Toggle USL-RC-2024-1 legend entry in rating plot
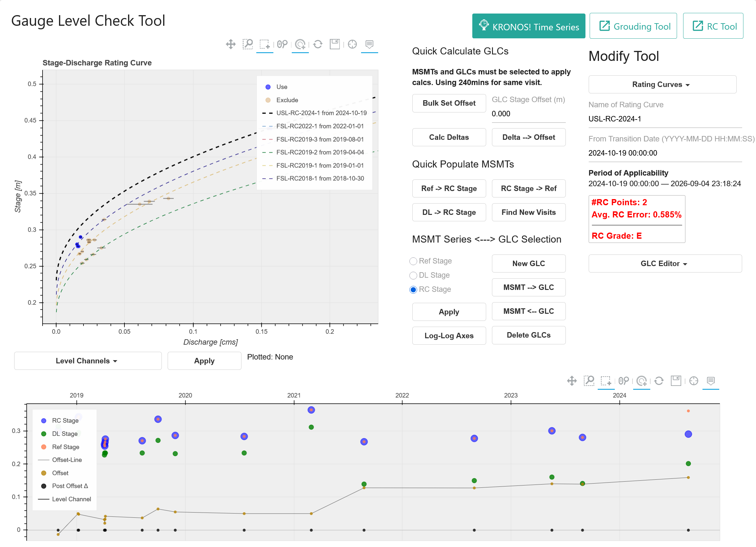756x547 pixels. 314,113
